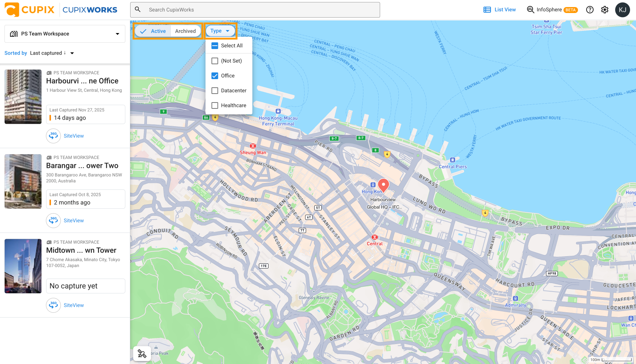Open Midtown ... wn Tower project title

tap(81, 250)
